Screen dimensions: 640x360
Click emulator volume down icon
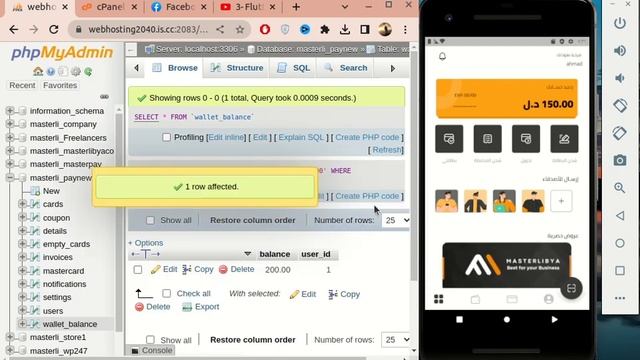[620, 78]
